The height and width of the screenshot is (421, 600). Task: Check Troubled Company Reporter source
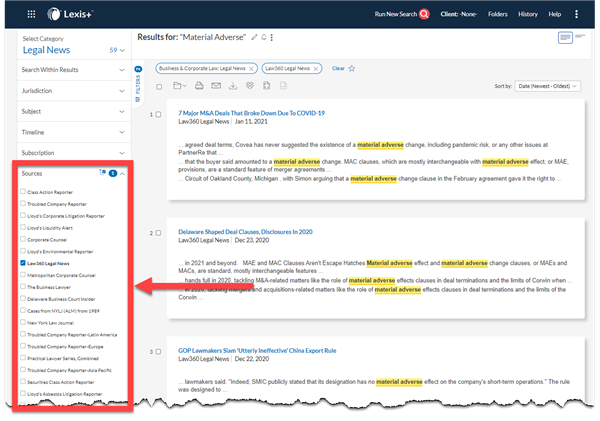pyautogui.click(x=23, y=203)
